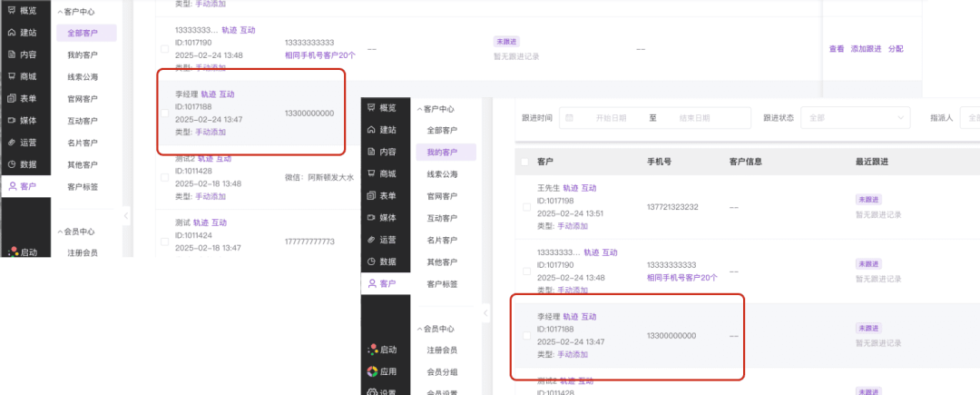Open 运营 icon in 我的客户 view
The image size is (980, 395).
(x=372, y=240)
